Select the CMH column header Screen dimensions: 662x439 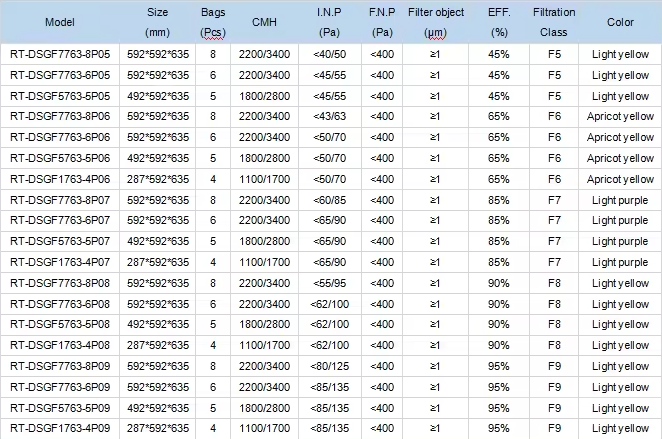pos(264,22)
